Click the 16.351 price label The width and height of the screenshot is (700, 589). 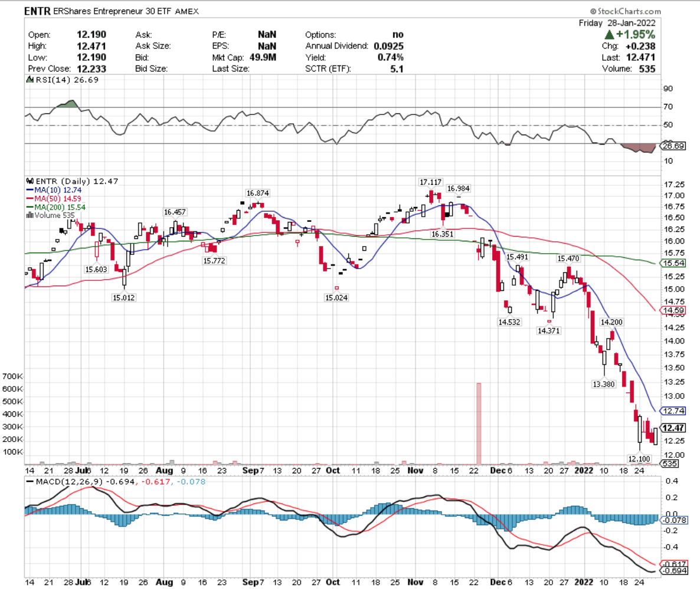coord(443,234)
